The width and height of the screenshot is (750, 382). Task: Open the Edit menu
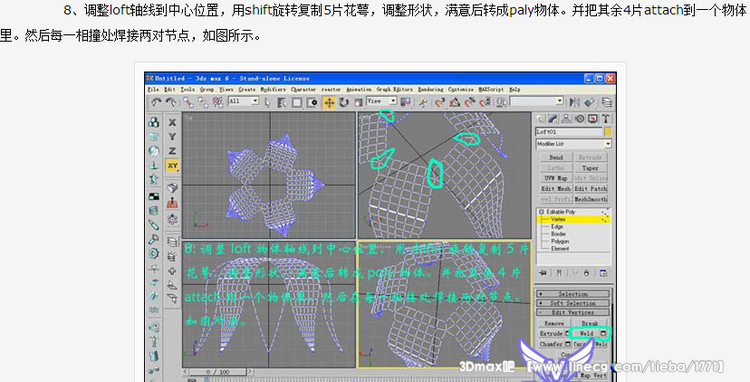pos(170,89)
